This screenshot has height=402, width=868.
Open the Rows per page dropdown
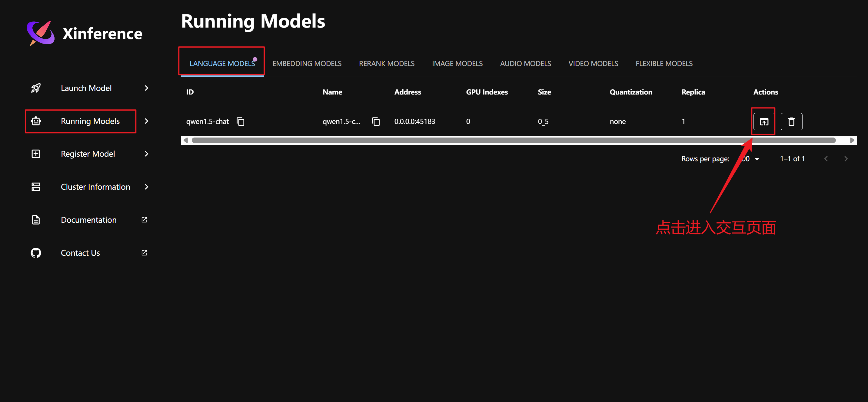pos(749,159)
